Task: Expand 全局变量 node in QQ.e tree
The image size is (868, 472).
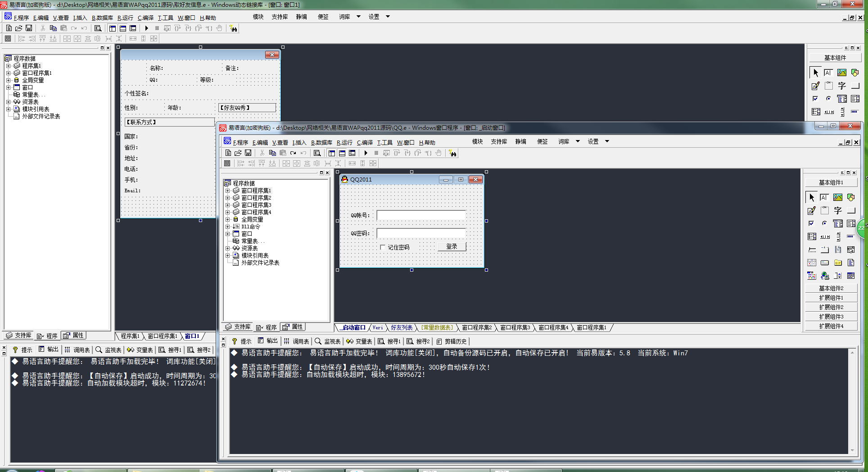Action: click(x=228, y=219)
